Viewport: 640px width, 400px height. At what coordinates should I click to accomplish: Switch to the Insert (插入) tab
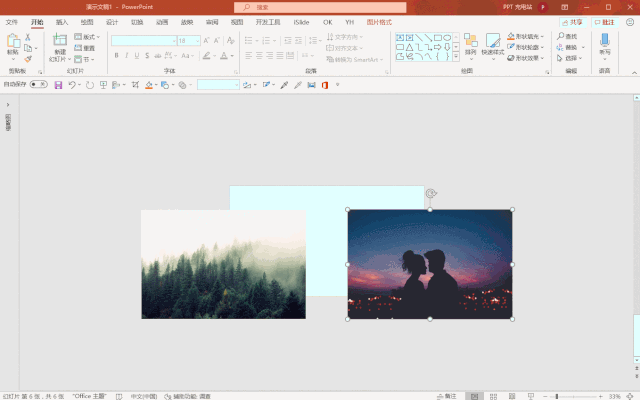62,21
